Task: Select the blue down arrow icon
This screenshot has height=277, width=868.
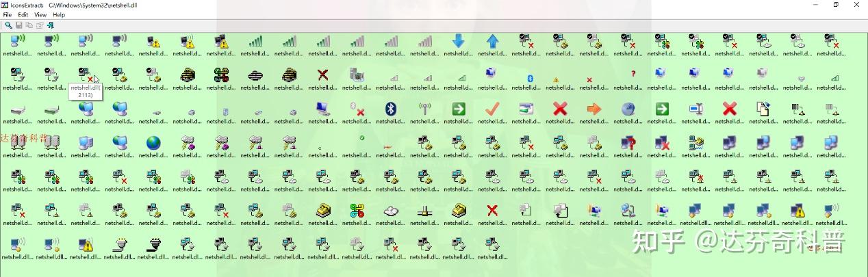Action: 459,41
